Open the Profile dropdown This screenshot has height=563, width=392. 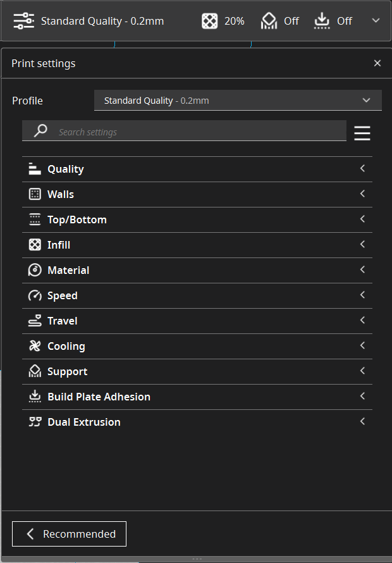(238, 101)
